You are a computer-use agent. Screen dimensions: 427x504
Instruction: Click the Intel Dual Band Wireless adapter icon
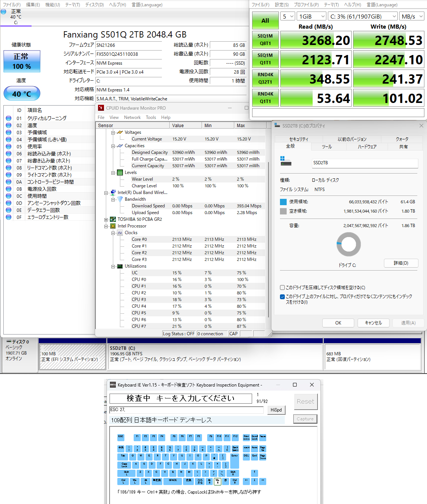click(x=113, y=193)
